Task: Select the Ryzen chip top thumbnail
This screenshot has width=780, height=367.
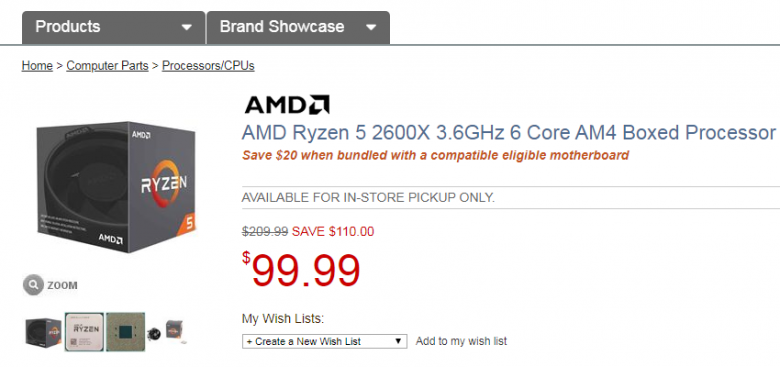Action: point(84,332)
